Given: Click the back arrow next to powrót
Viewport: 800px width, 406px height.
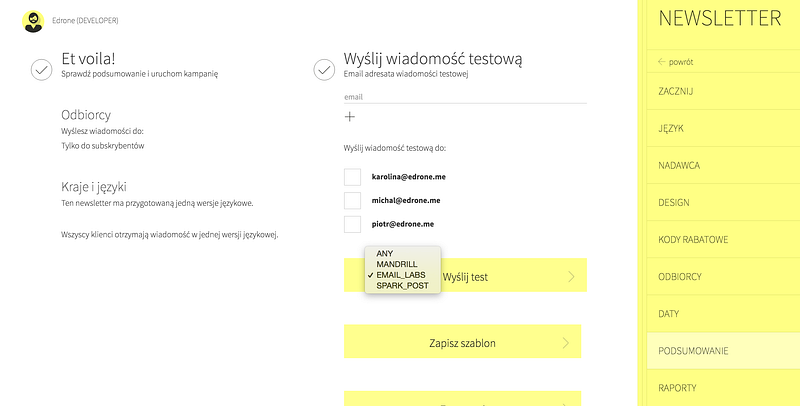Looking at the screenshot, I should coord(662,62).
